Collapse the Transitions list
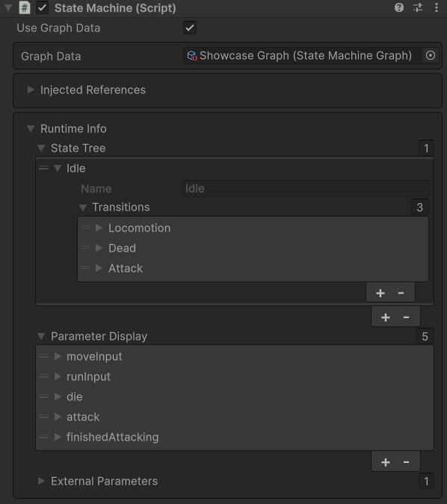The width and height of the screenshot is (447, 504). point(83,208)
